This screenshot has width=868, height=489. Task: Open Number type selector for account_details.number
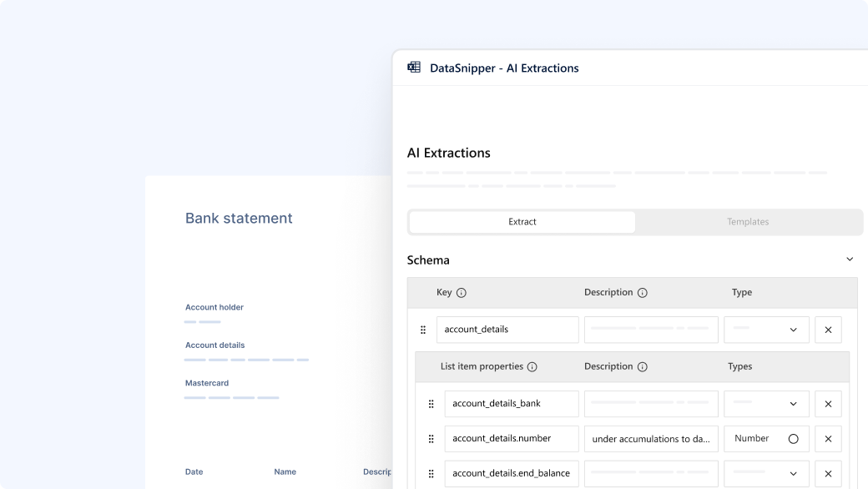(766, 439)
